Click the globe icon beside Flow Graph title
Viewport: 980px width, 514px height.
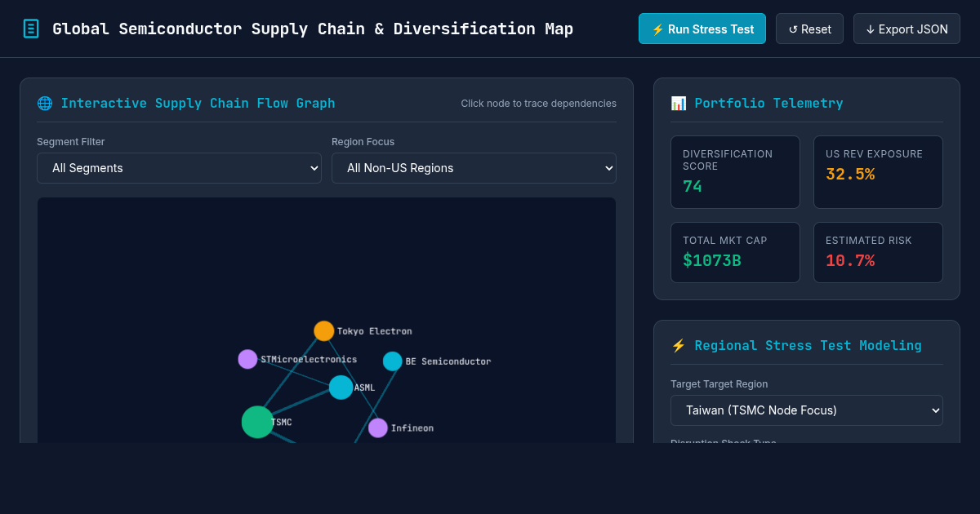(x=45, y=104)
